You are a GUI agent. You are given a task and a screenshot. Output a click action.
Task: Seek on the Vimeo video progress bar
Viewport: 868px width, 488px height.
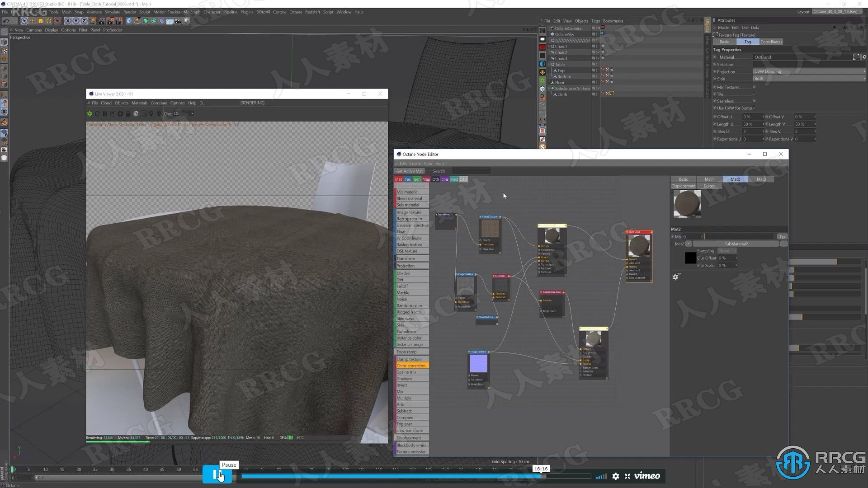click(x=416, y=476)
